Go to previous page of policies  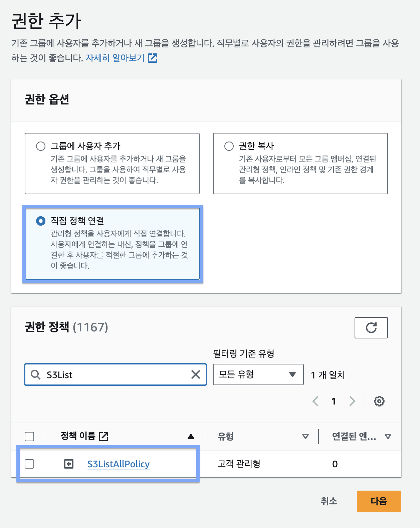click(x=315, y=401)
